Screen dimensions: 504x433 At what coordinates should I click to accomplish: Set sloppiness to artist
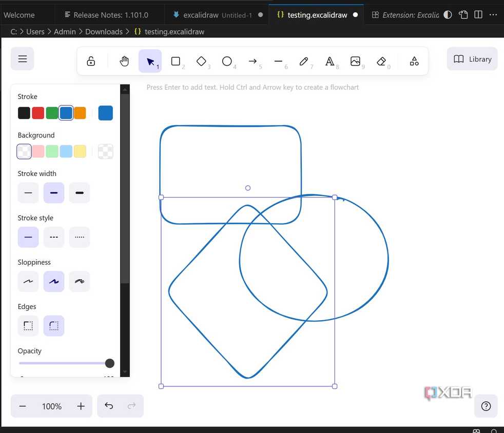(x=54, y=281)
